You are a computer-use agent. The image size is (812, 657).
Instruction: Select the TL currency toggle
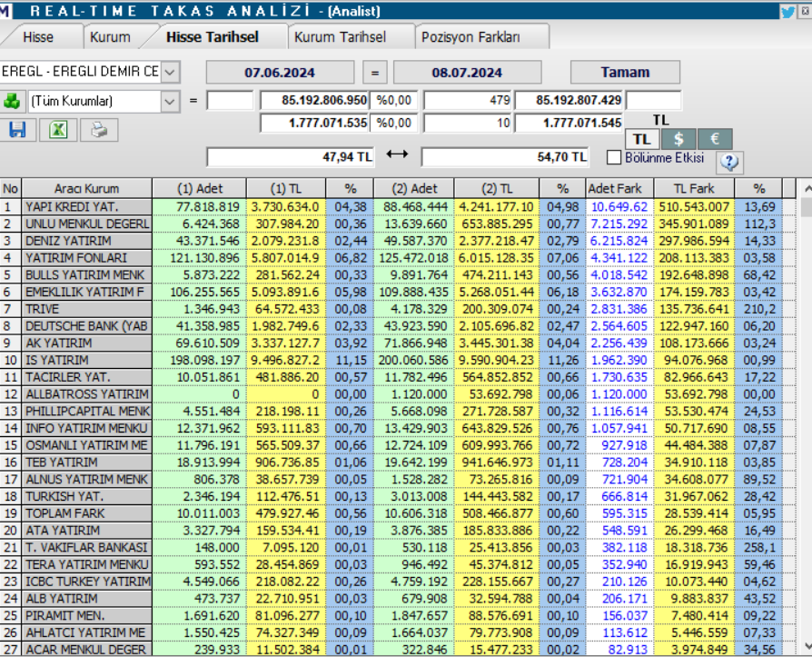tap(642, 139)
